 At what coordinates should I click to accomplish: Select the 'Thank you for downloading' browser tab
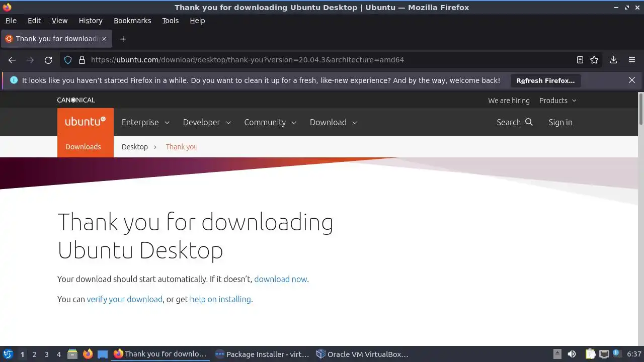coord(55,39)
